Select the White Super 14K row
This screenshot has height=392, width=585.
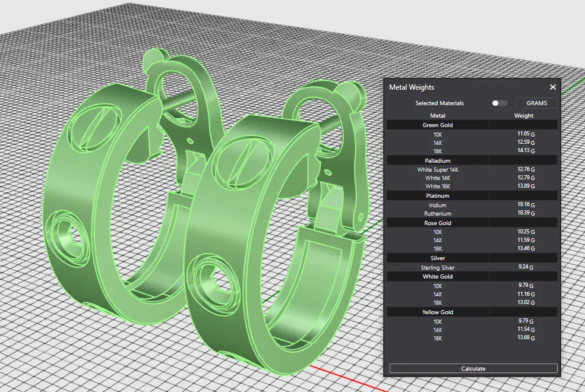[437, 169]
